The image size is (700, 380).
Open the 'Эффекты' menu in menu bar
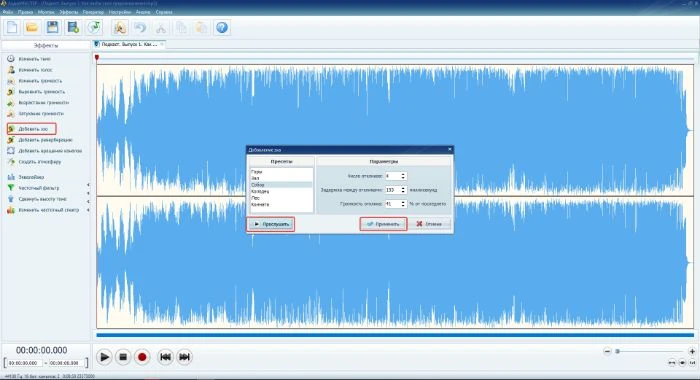pos(68,12)
